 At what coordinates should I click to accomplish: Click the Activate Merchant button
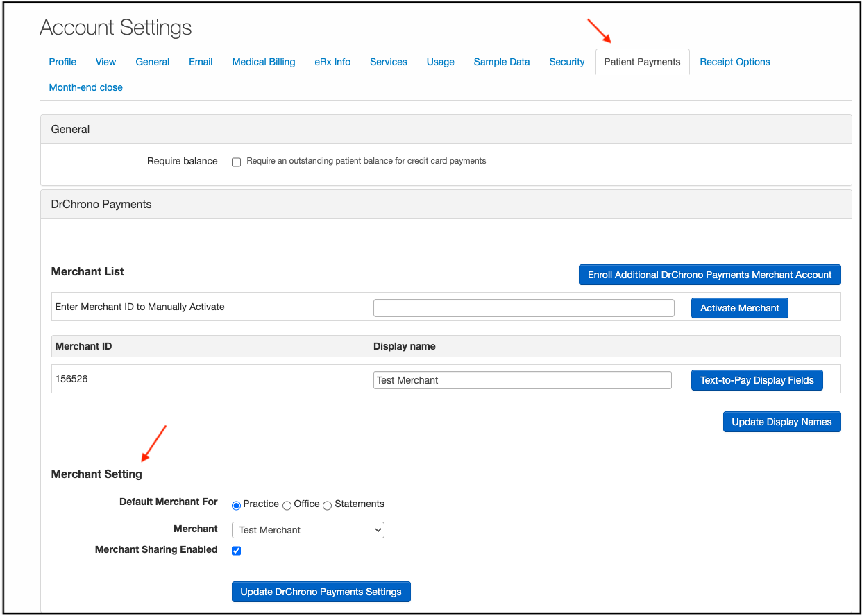tap(740, 308)
